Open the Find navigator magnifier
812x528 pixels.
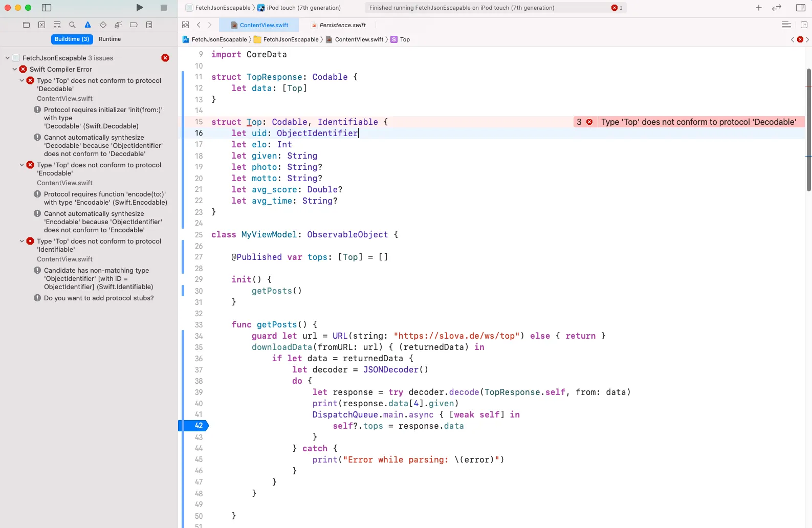[x=73, y=25]
